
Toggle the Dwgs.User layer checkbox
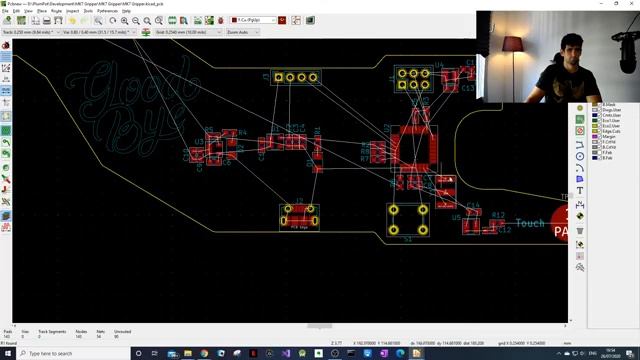tap(600, 110)
